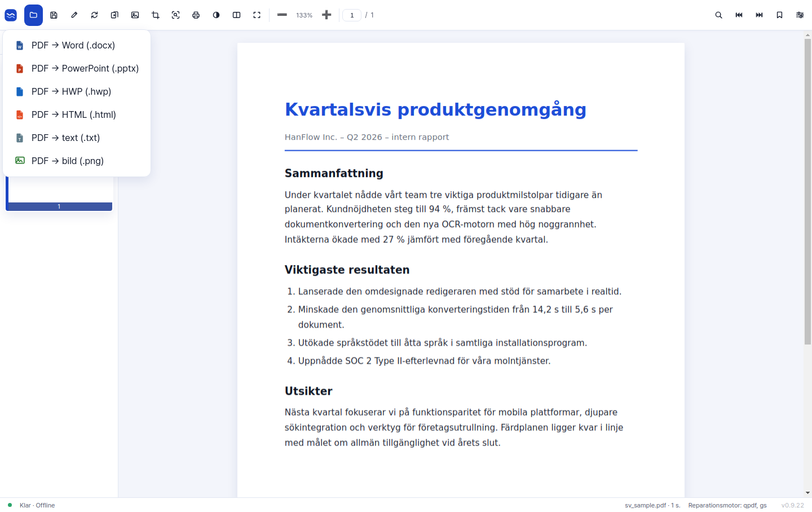Click the HanFlow wave logo icon
812x512 pixels.
[x=11, y=15]
